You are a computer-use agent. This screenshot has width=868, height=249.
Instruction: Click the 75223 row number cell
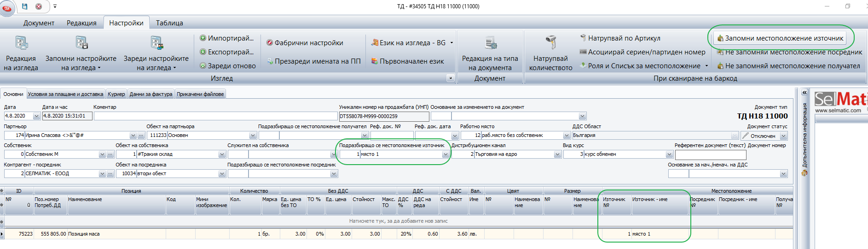[19, 234]
